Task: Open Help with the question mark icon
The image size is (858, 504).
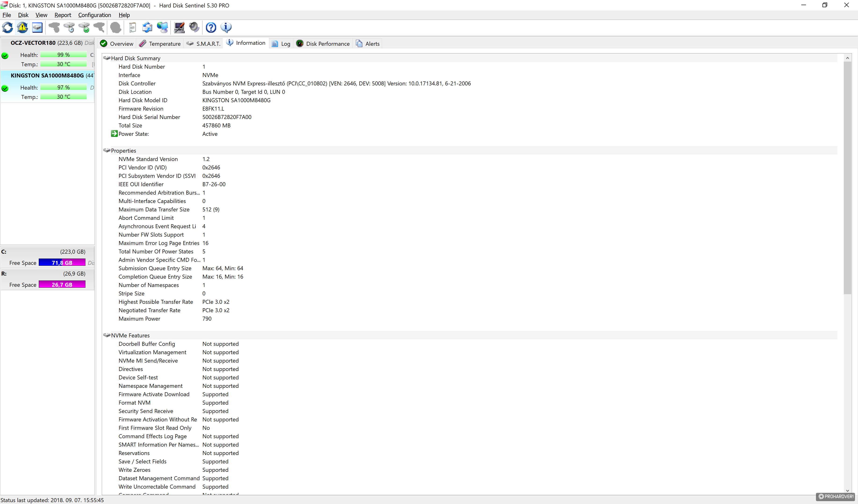Action: (x=211, y=27)
